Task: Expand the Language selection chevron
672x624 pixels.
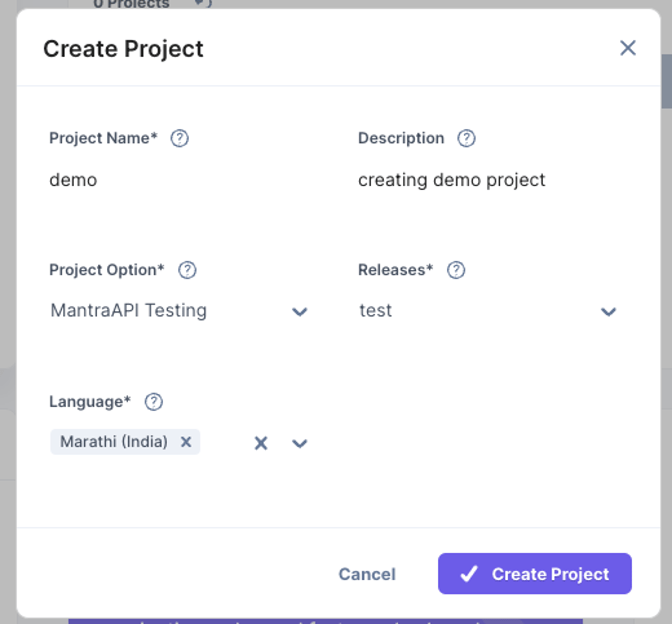Action: point(300,443)
